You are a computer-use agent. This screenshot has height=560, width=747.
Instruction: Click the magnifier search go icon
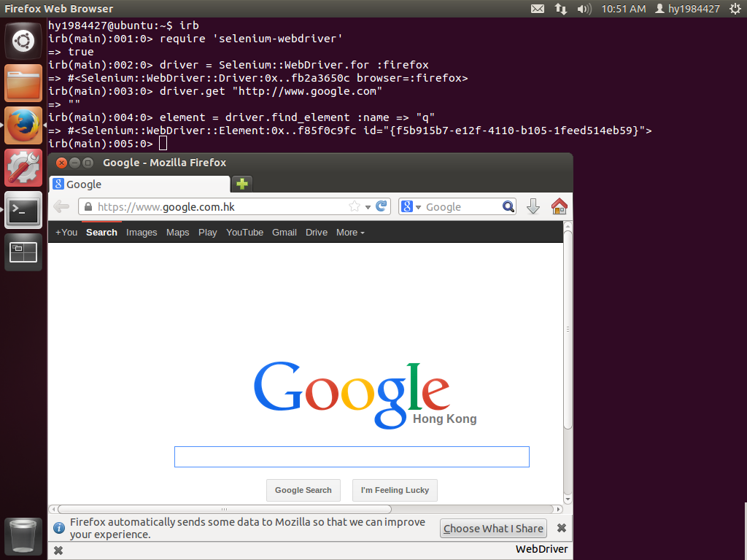508,206
